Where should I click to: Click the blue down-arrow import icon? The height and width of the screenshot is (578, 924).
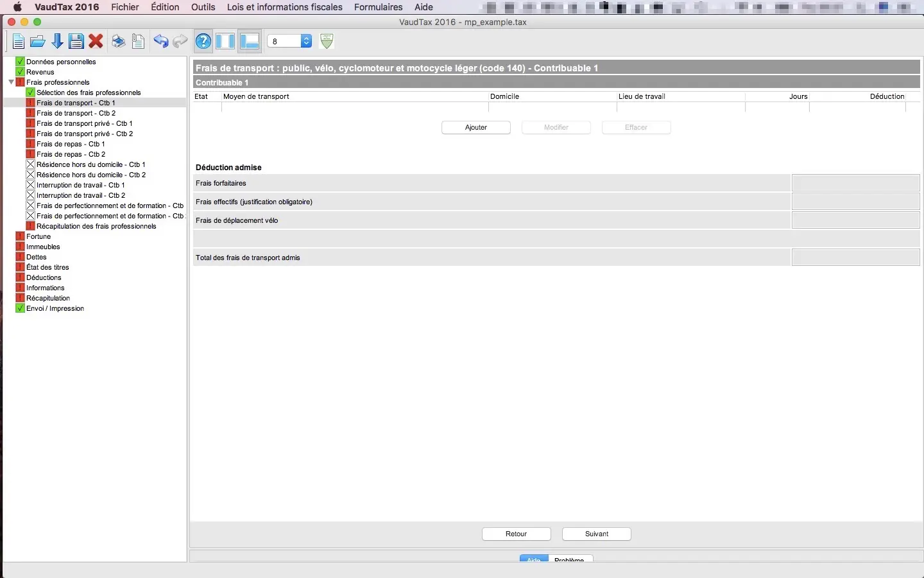[57, 42]
